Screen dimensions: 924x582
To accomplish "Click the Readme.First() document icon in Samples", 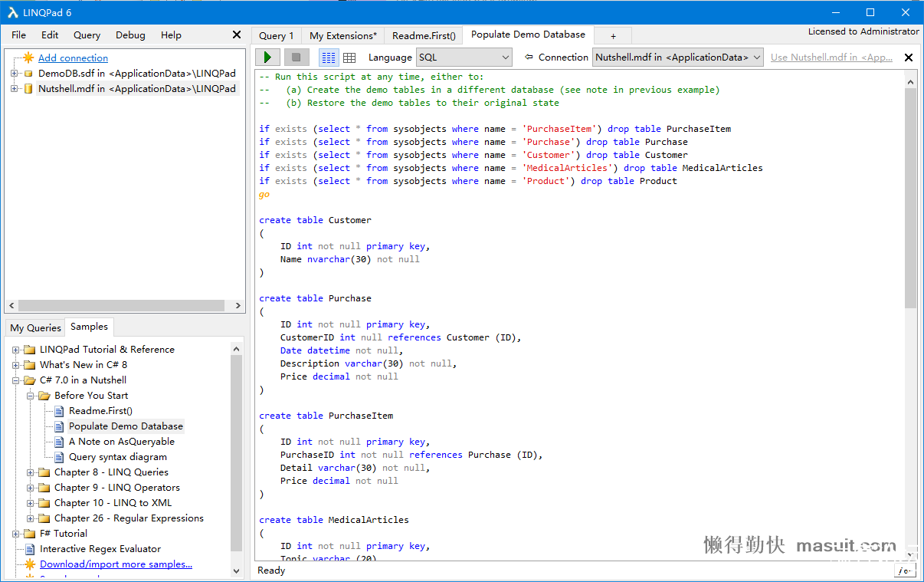I will click(x=59, y=411).
